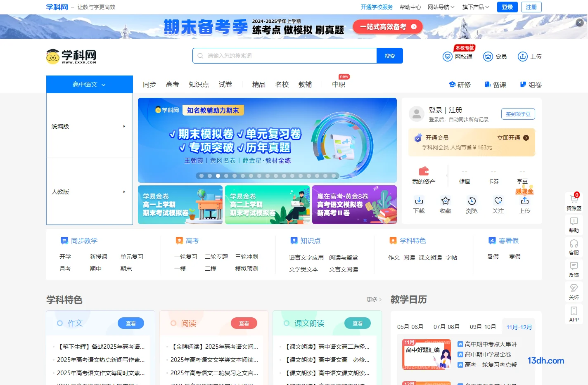Click the 知识点 section icon
This screenshot has height=385, width=588.
tap(294, 241)
